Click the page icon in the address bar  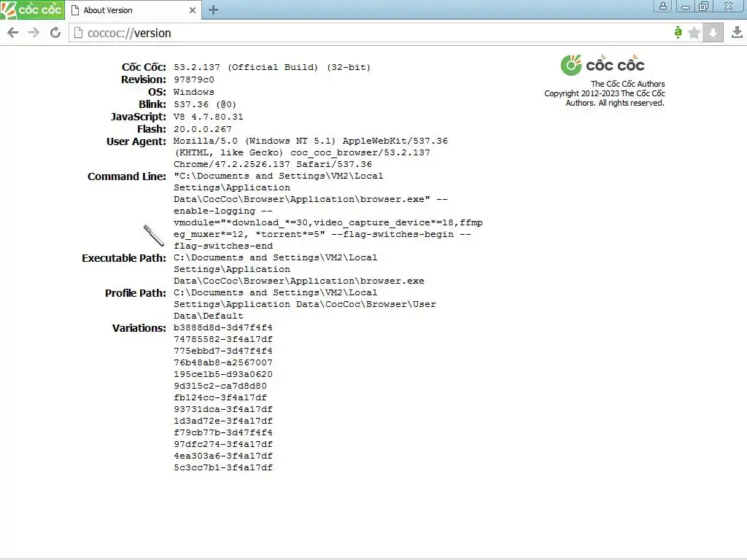[x=79, y=33]
